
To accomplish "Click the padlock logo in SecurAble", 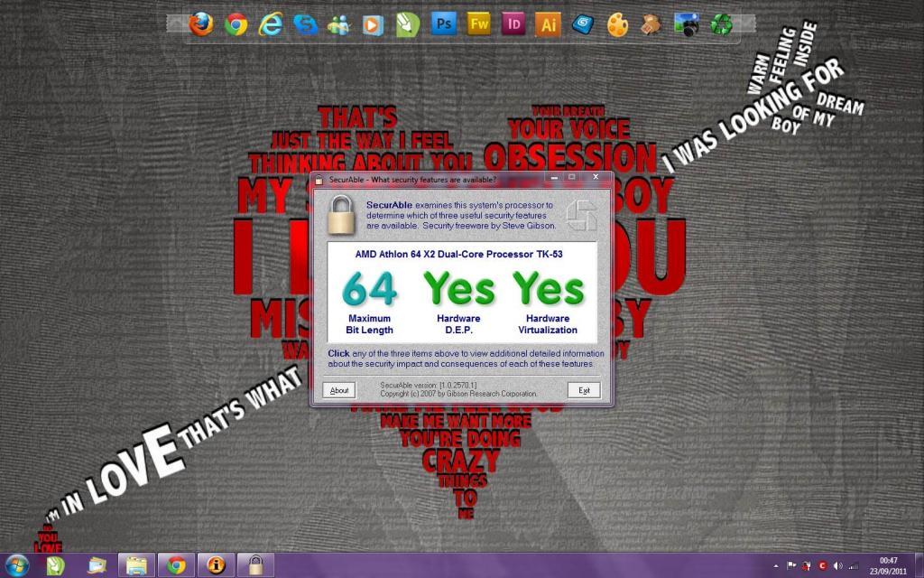I will pyautogui.click(x=341, y=215).
